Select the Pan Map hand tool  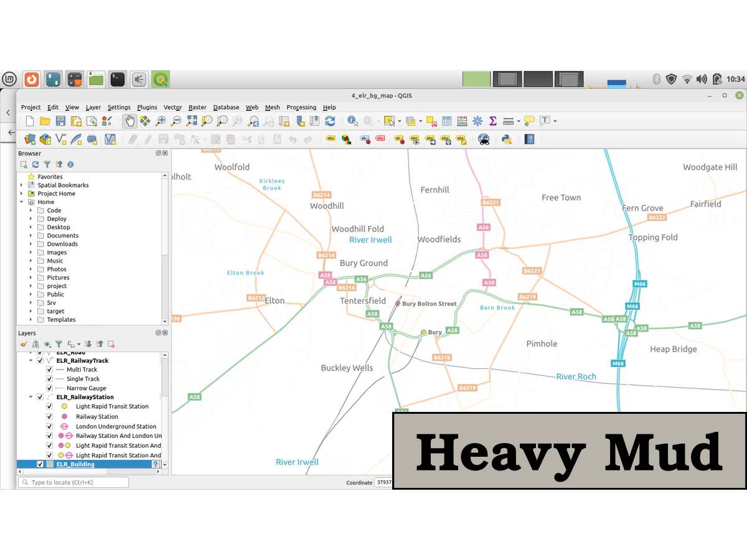(129, 121)
